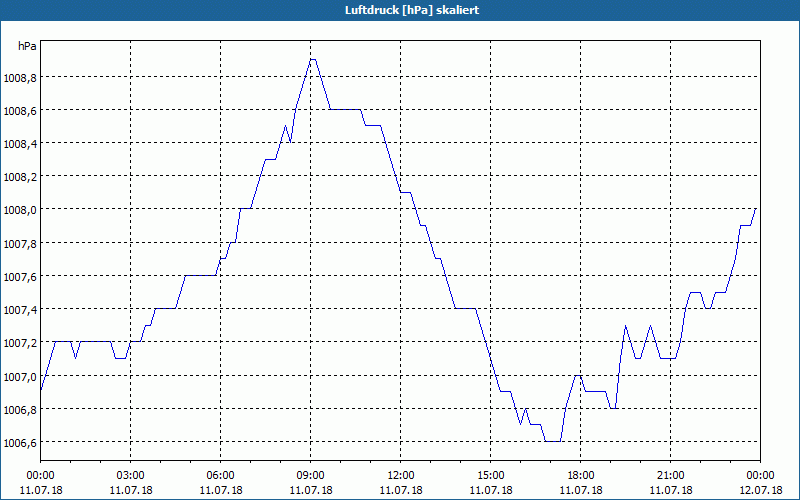Click the y-axis label 1007,0
This screenshot has height=500, width=800.
pos(20,377)
